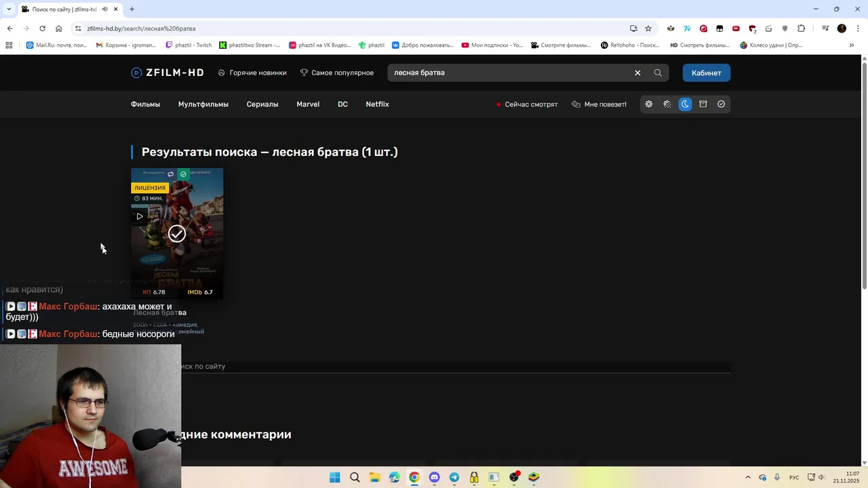Image resolution: width=868 pixels, height=488 pixels.
Task: Open the Marvel menu item
Action: tap(308, 104)
